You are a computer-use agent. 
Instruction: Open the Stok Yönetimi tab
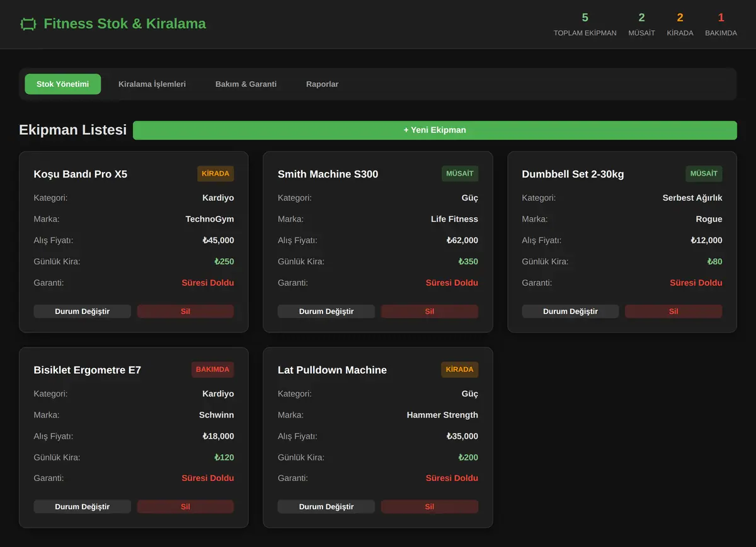point(63,84)
